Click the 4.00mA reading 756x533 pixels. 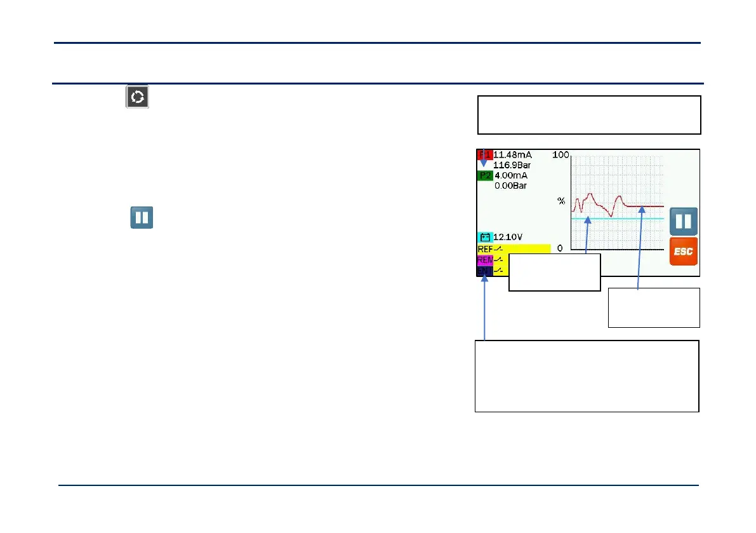coord(511,175)
